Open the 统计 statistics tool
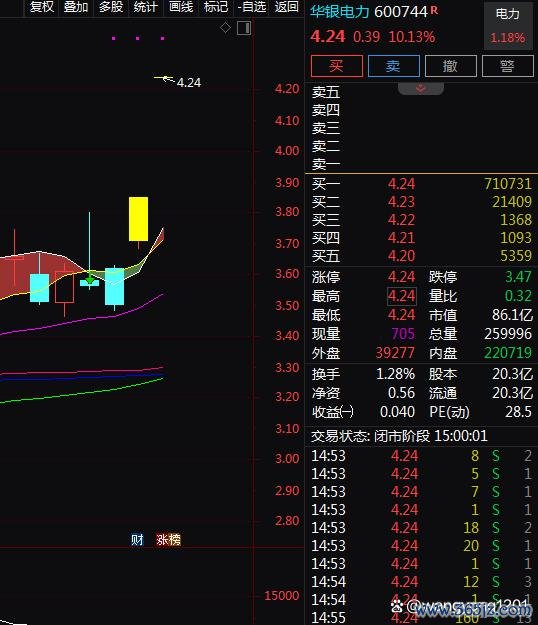This screenshot has width=538, height=625. coord(145,7)
